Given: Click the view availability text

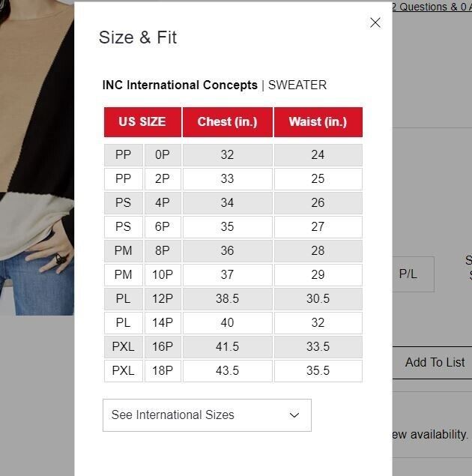Looking at the screenshot, I should click(430, 435).
